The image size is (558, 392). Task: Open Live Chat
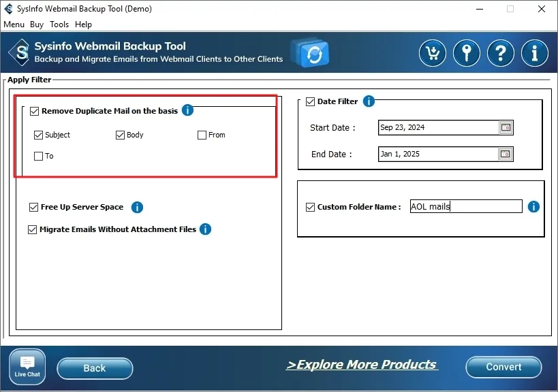(x=27, y=367)
